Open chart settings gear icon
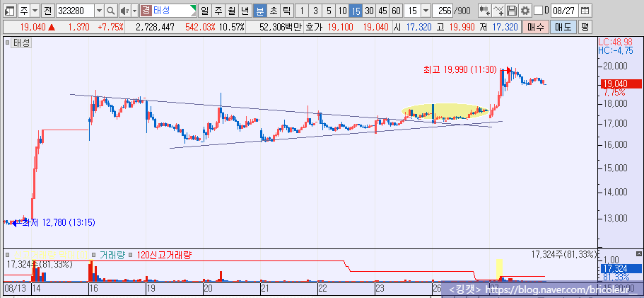Viewport: 644px width, 298px height. pos(525,11)
